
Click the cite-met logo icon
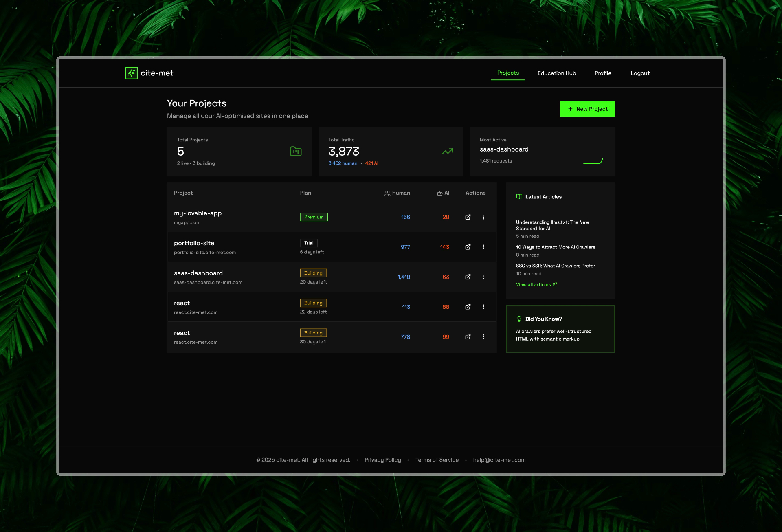[131, 73]
